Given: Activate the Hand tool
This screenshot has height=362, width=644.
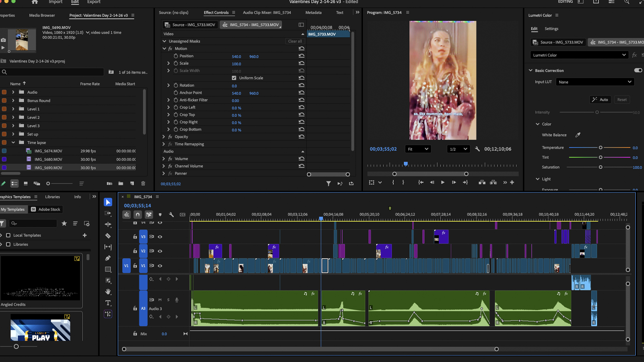Looking at the screenshot, I should tap(108, 292).
